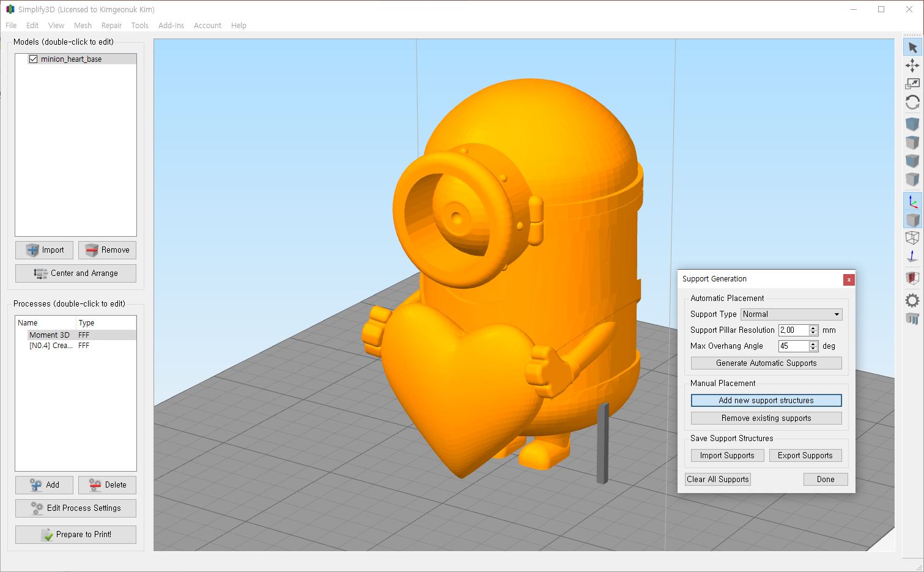The image size is (924, 572).
Task: Open support structure customization tool
Action: coord(912,319)
